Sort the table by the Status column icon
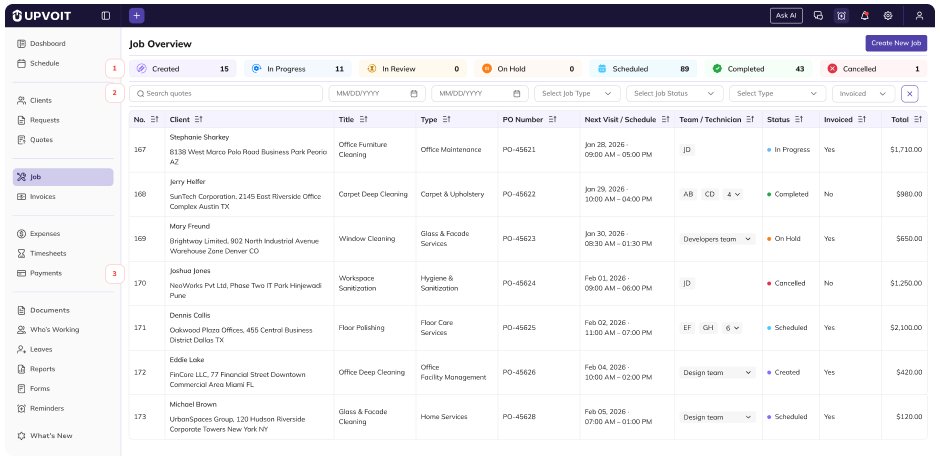The image size is (940, 460). (x=799, y=120)
